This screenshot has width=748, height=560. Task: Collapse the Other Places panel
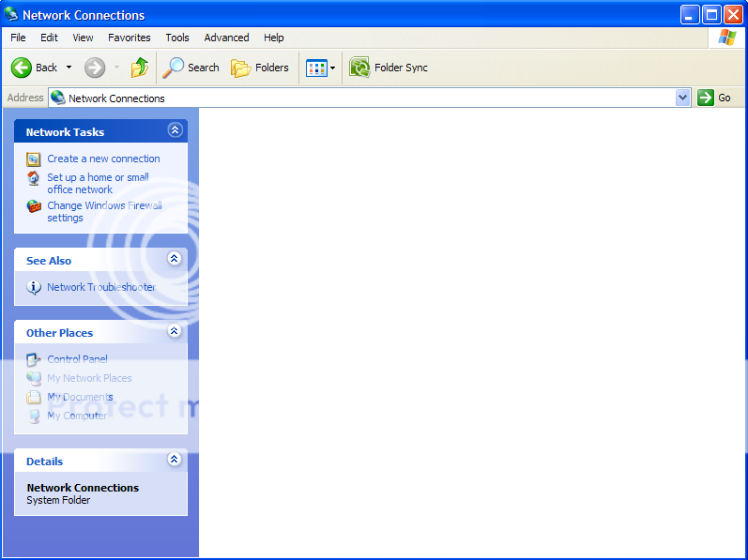pos(174,332)
